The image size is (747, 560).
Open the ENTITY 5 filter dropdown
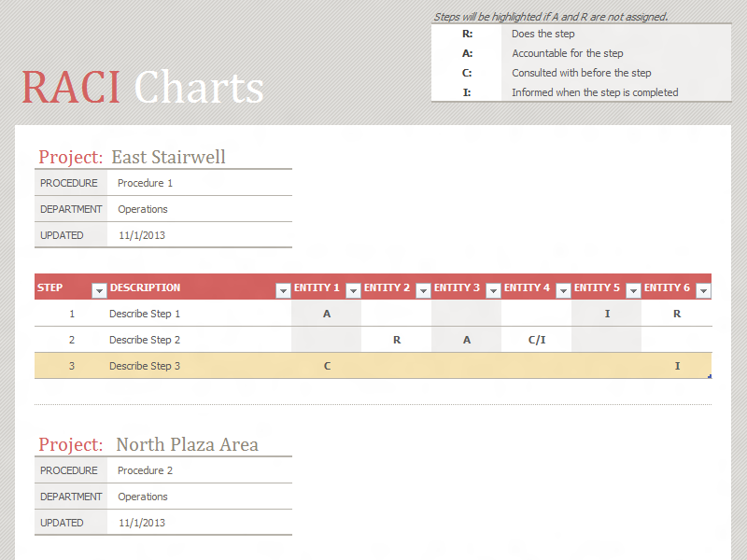[x=633, y=290]
